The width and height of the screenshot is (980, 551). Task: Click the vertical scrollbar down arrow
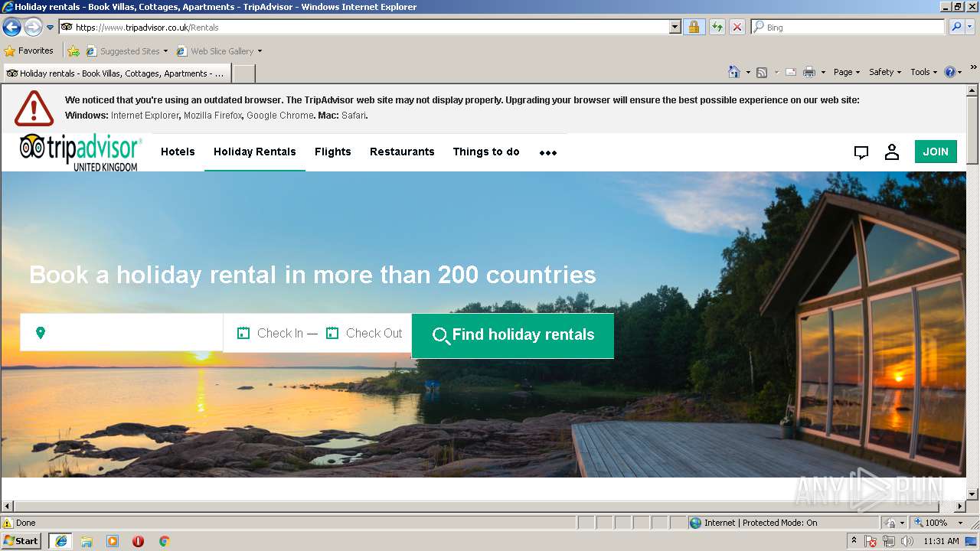(972, 494)
